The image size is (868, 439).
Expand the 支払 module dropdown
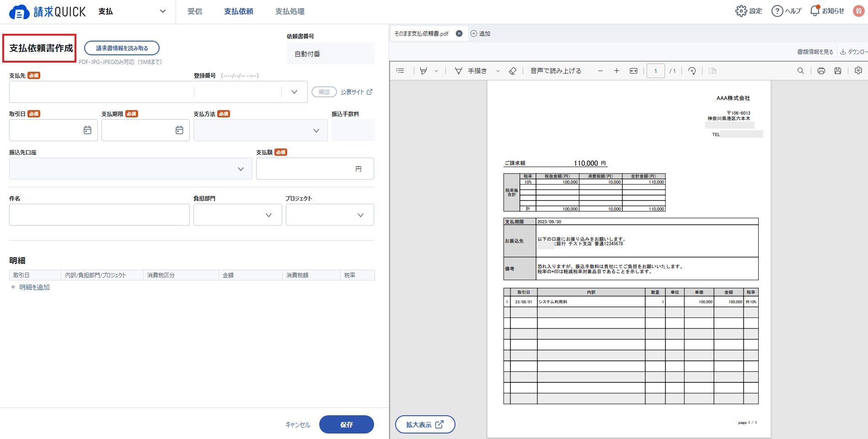click(162, 11)
